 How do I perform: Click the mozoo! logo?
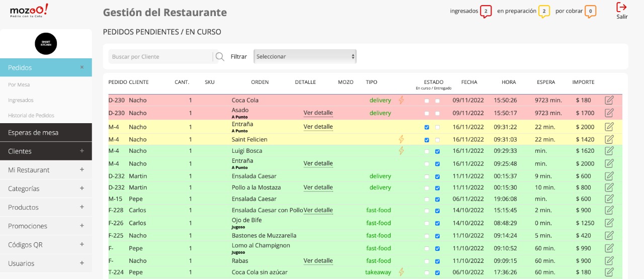[29, 10]
